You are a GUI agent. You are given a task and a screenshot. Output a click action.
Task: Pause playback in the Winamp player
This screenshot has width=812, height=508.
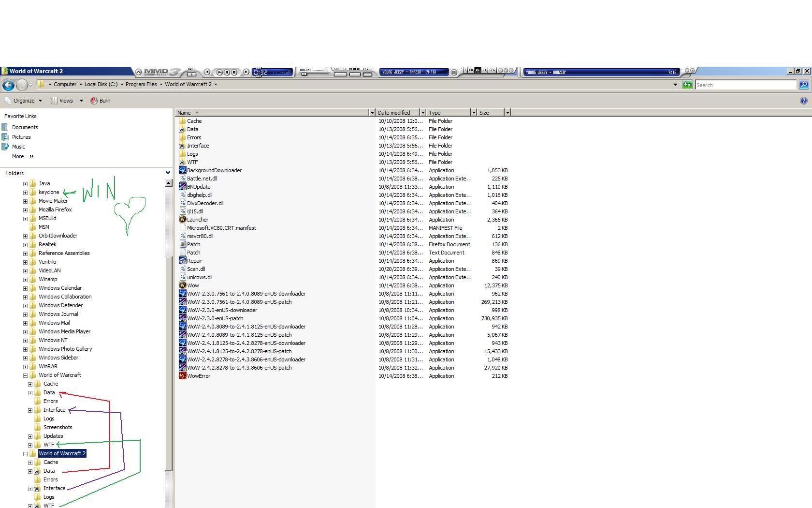click(x=227, y=72)
